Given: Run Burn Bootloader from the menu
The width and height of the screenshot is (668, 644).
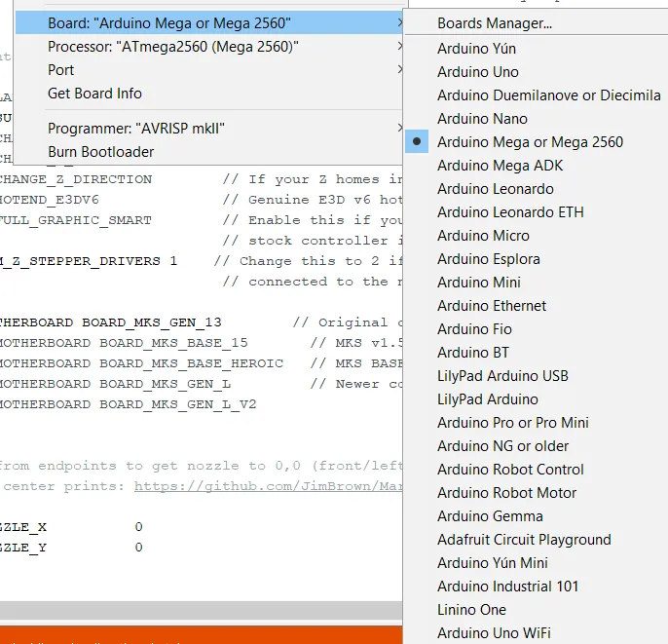Looking at the screenshot, I should coord(100,152).
